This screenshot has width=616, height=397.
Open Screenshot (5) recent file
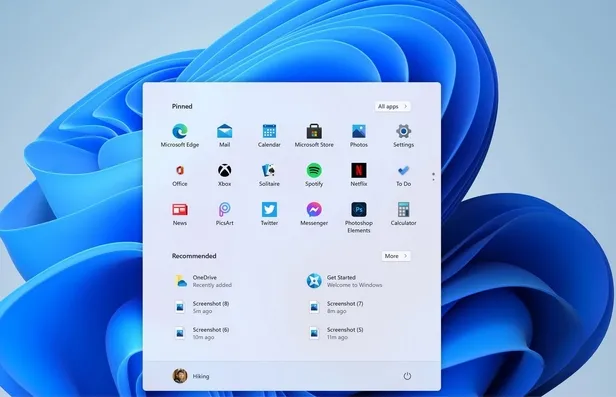coord(336,333)
